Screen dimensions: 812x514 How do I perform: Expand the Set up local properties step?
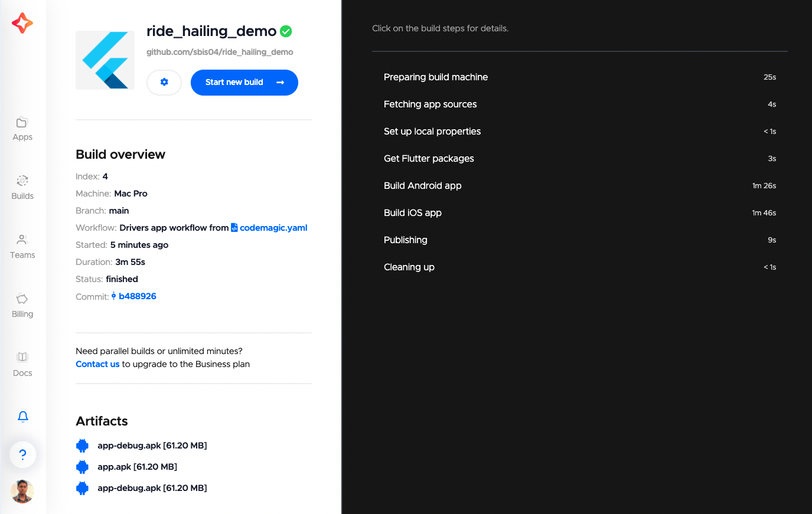[x=580, y=132]
